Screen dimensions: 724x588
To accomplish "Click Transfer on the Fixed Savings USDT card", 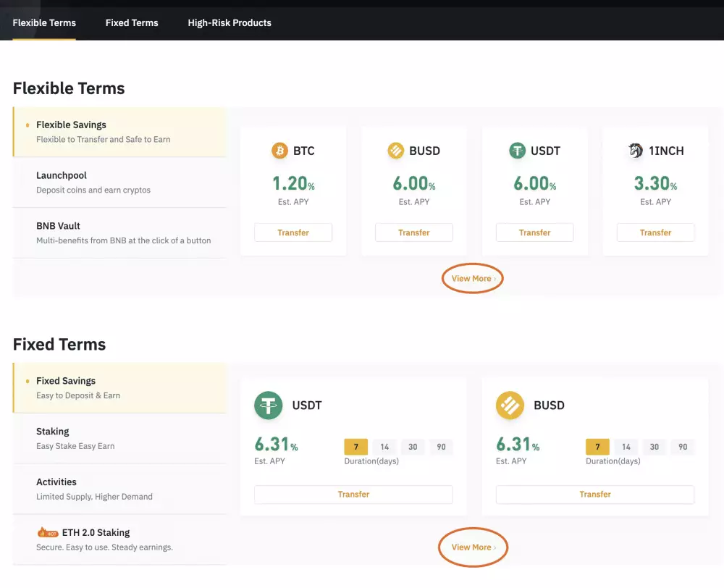I will pyautogui.click(x=353, y=494).
